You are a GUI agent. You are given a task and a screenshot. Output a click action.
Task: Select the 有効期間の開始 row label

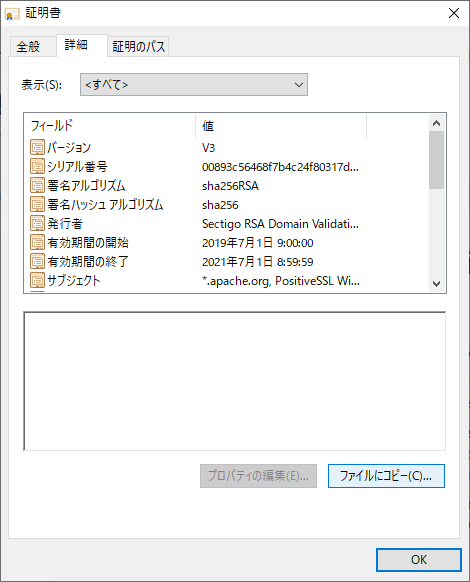pos(88,243)
